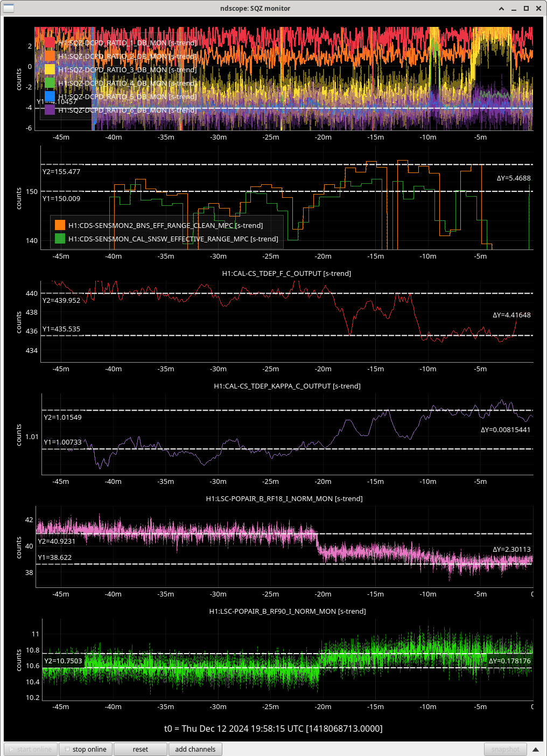Click the Y2=439.952 cursor label
Screen dimensions: 547x756
tap(61, 301)
